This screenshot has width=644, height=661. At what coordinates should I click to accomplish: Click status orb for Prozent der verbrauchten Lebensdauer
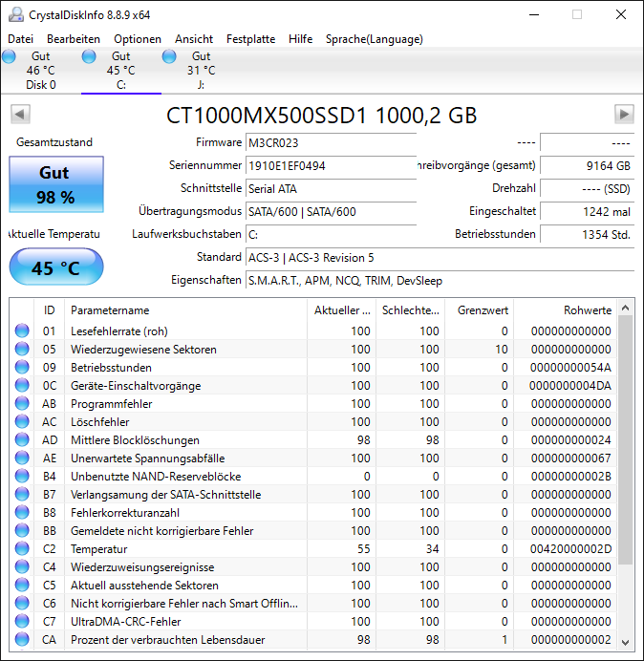[22, 639]
